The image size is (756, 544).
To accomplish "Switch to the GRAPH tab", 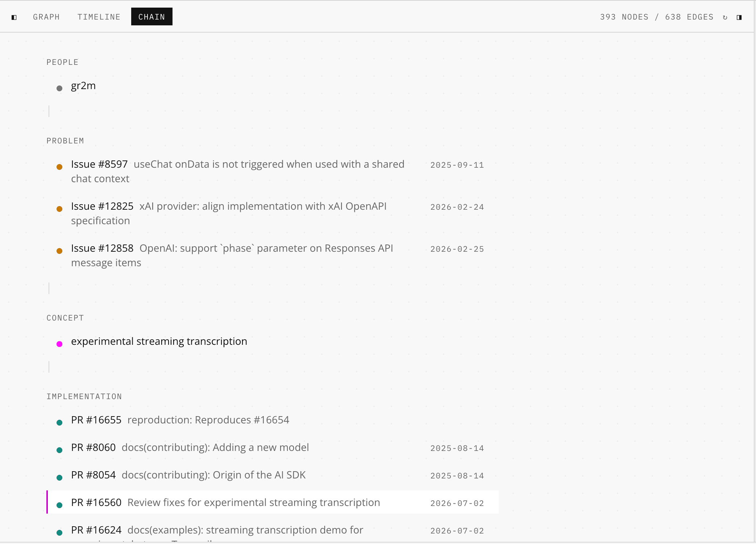I will 46,17.
